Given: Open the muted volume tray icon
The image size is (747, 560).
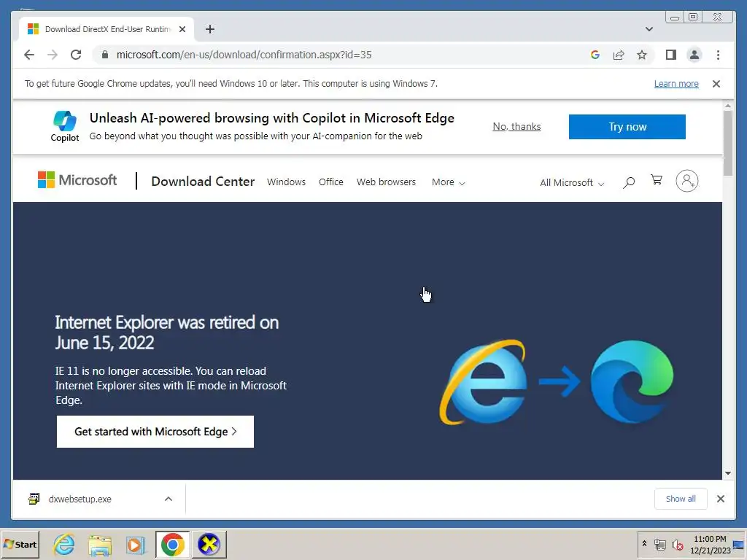Looking at the screenshot, I should (x=677, y=544).
